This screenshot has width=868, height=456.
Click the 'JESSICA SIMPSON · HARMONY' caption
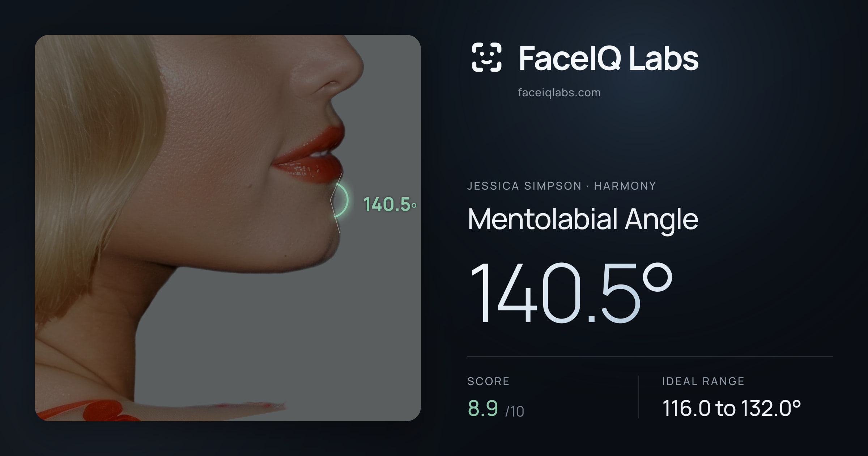(561, 186)
